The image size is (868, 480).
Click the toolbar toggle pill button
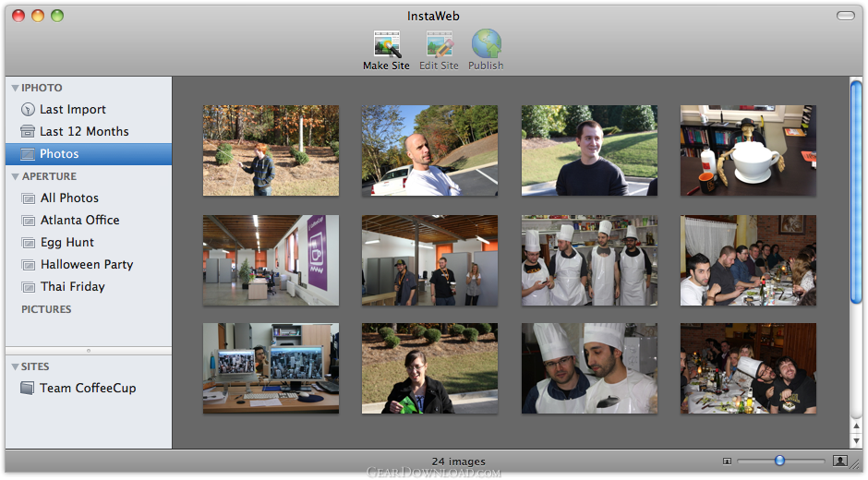tap(845, 16)
